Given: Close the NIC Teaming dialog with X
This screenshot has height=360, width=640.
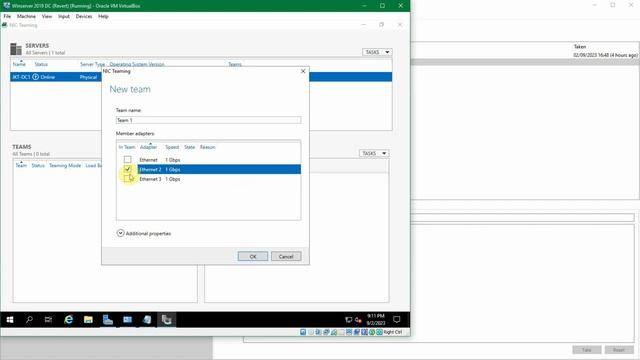Looking at the screenshot, I should pos(303,71).
